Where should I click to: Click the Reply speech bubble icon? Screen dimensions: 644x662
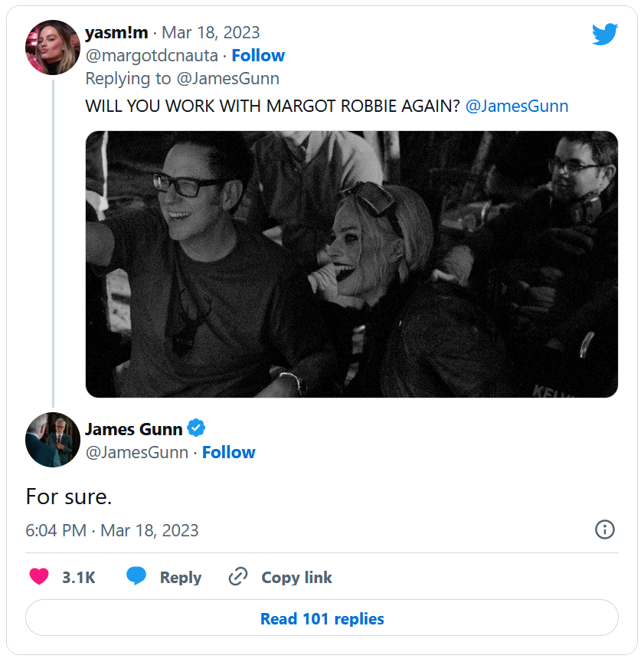click(x=136, y=577)
